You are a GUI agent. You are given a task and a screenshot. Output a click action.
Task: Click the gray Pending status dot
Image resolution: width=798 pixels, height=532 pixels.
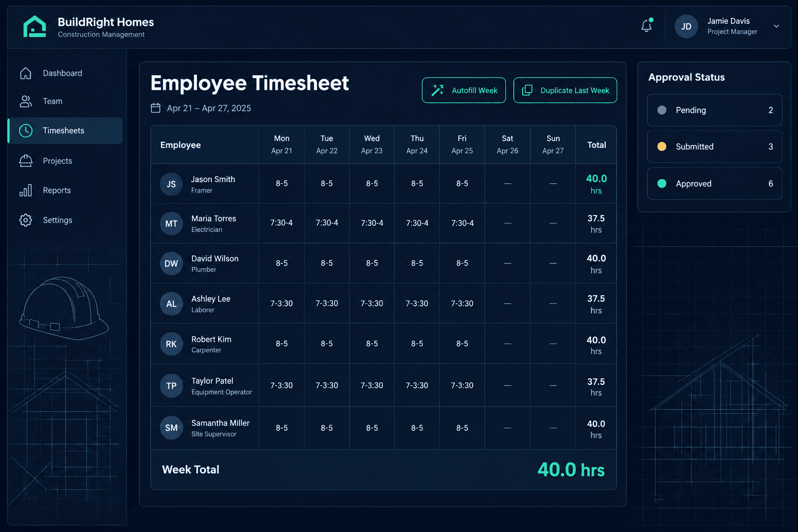click(662, 110)
